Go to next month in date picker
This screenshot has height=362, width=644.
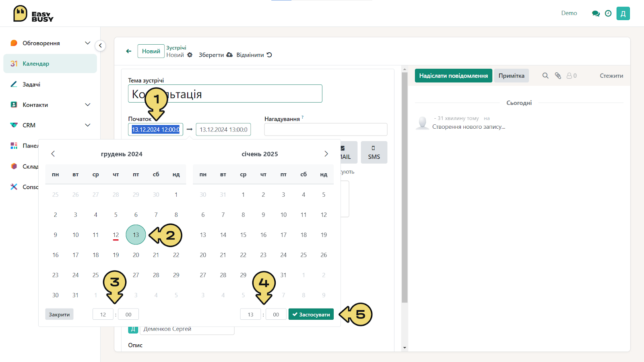(326, 154)
